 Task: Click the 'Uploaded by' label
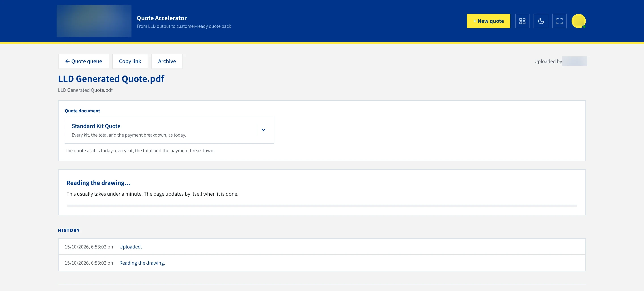point(548,61)
